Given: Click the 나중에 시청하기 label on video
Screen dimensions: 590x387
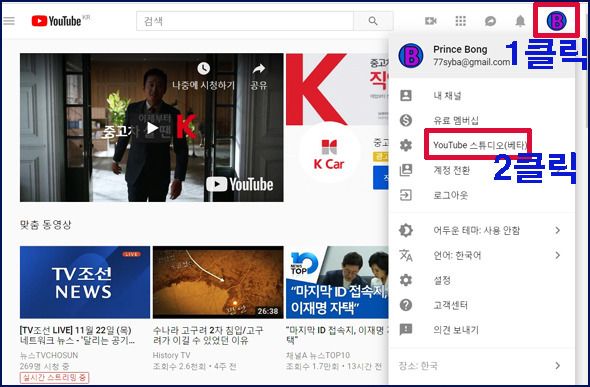Looking at the screenshot, I should tap(204, 85).
